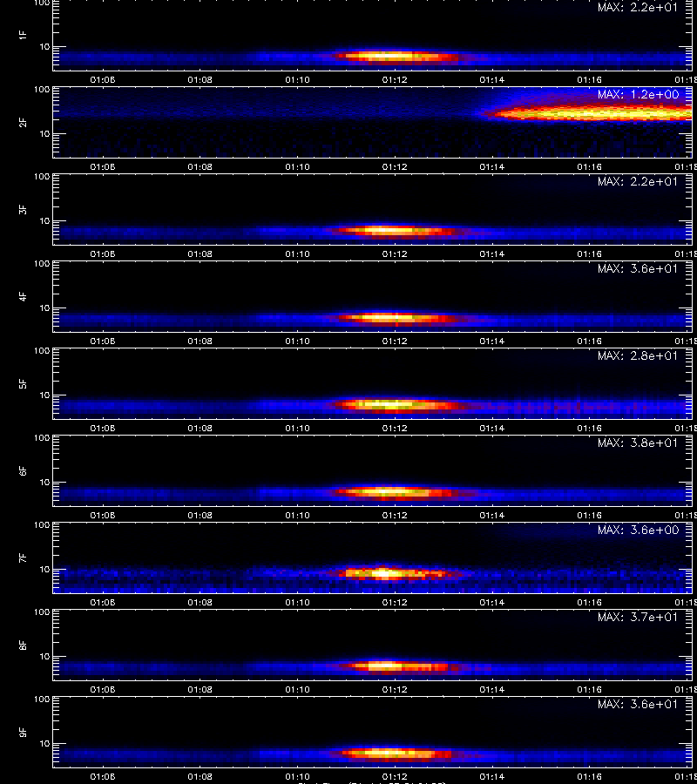Click the 01:06 time label under 6F
Image resolution: width=697 pixels, height=784 pixels.
point(103,516)
